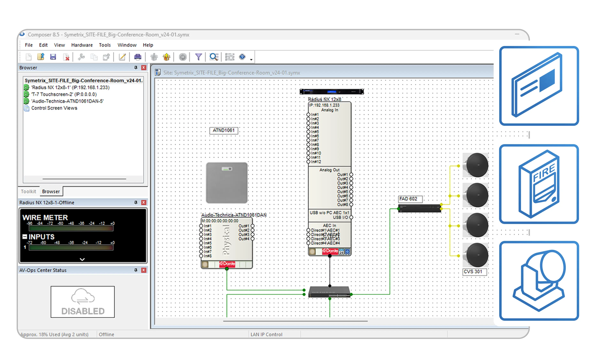Screen dimensions: 610x364
Task: Save the current site file
Action: point(53,57)
